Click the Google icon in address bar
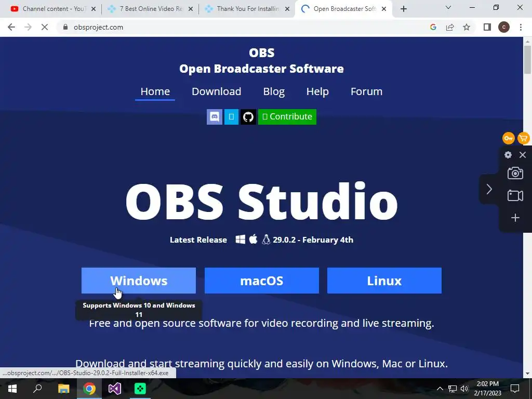 [x=433, y=27]
